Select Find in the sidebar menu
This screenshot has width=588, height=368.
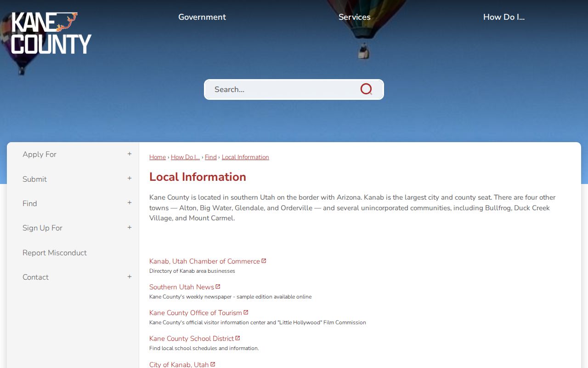30,203
